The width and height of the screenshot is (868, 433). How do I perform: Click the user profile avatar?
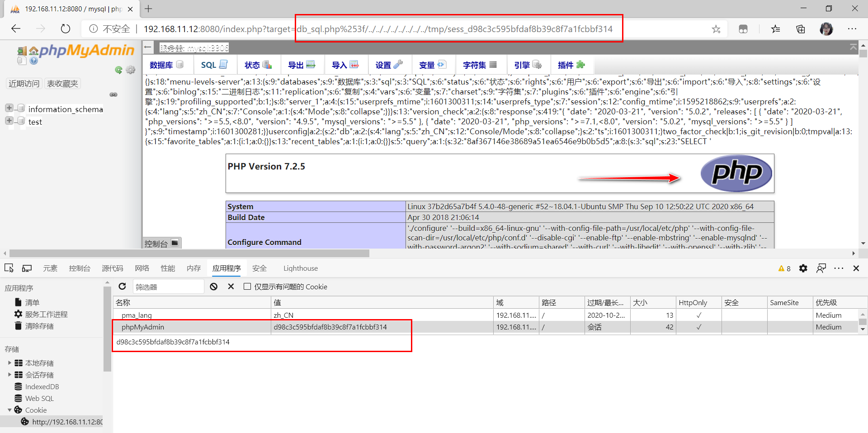pos(826,29)
